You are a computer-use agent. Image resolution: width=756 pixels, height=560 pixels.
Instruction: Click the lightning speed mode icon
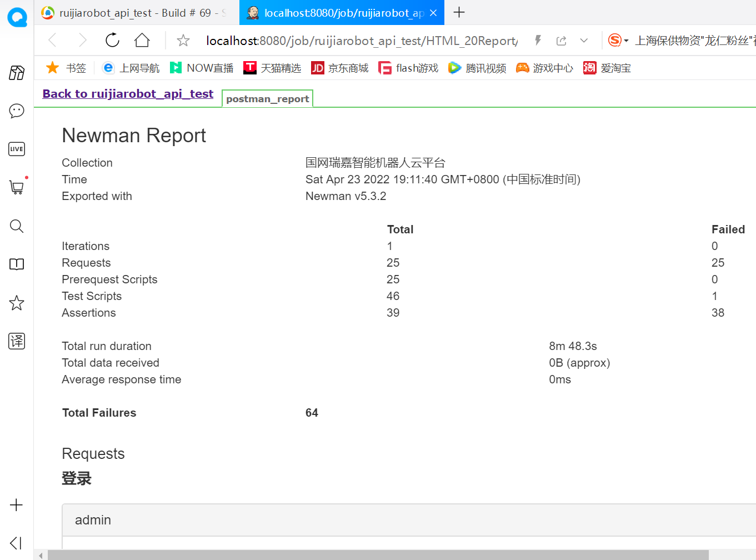[538, 40]
